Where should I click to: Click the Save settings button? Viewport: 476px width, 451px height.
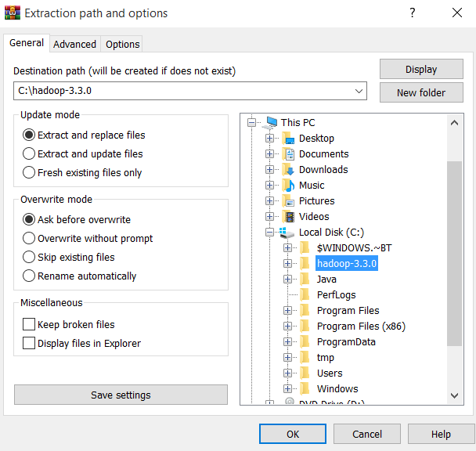121,395
